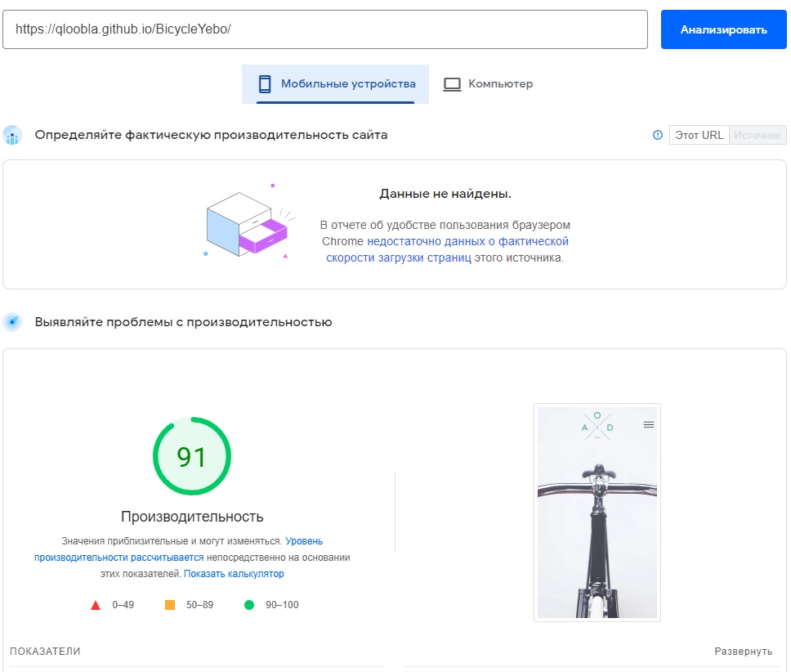Focus the URL input field
The width and height of the screenshot is (791, 672).
coord(325,29)
